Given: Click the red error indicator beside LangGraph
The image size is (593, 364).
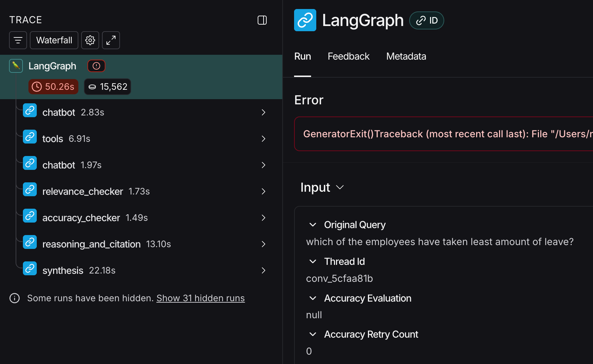Looking at the screenshot, I should 96,66.
